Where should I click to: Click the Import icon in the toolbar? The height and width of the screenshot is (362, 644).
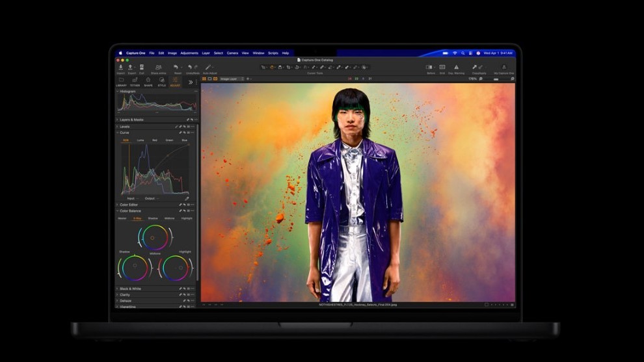click(x=121, y=67)
